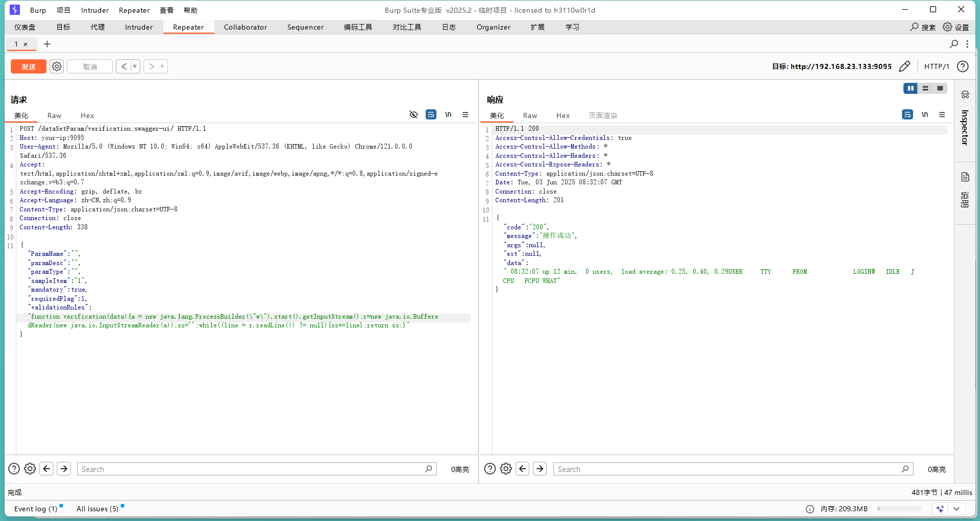
Task: Open AI sparkle icon in status bar
Action: [x=940, y=509]
